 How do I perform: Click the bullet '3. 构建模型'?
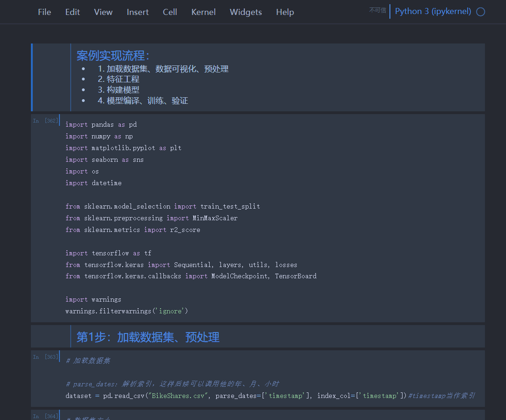click(118, 90)
